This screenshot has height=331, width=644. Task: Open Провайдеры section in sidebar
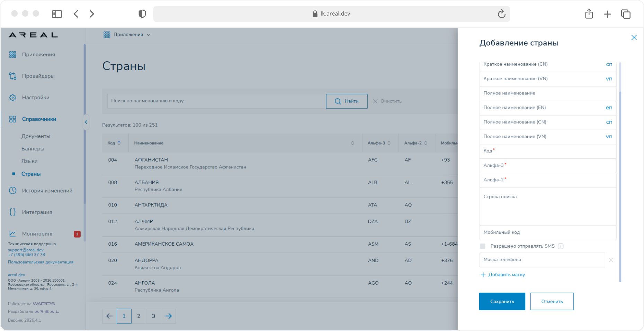[38, 76]
